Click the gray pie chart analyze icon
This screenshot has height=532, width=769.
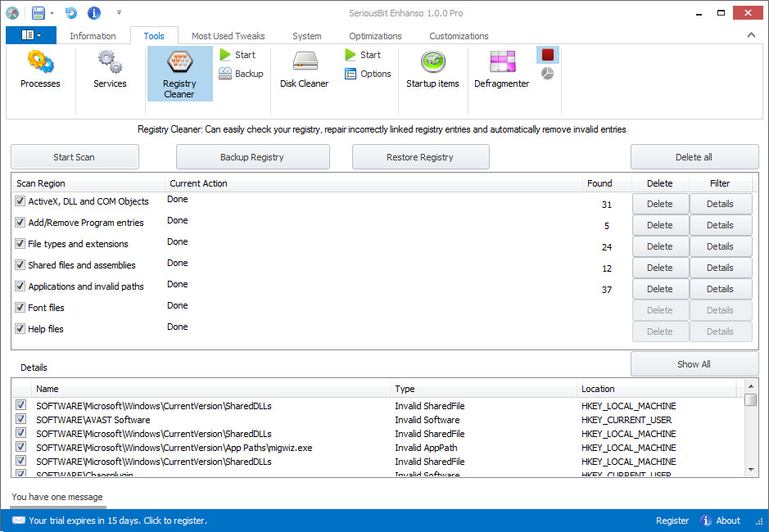tap(547, 74)
